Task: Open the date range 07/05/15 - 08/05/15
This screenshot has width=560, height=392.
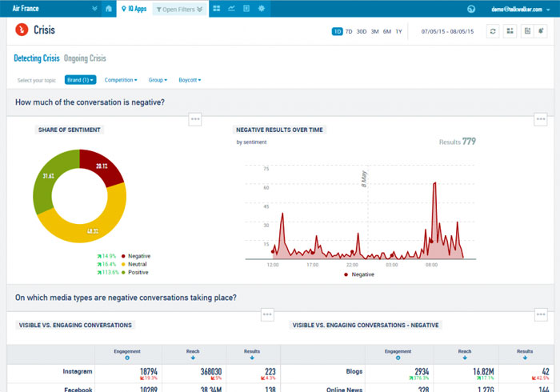Action: tap(447, 31)
